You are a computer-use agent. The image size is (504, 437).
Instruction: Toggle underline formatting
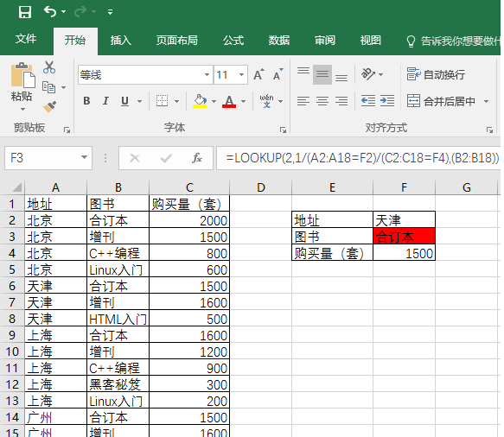(124, 101)
